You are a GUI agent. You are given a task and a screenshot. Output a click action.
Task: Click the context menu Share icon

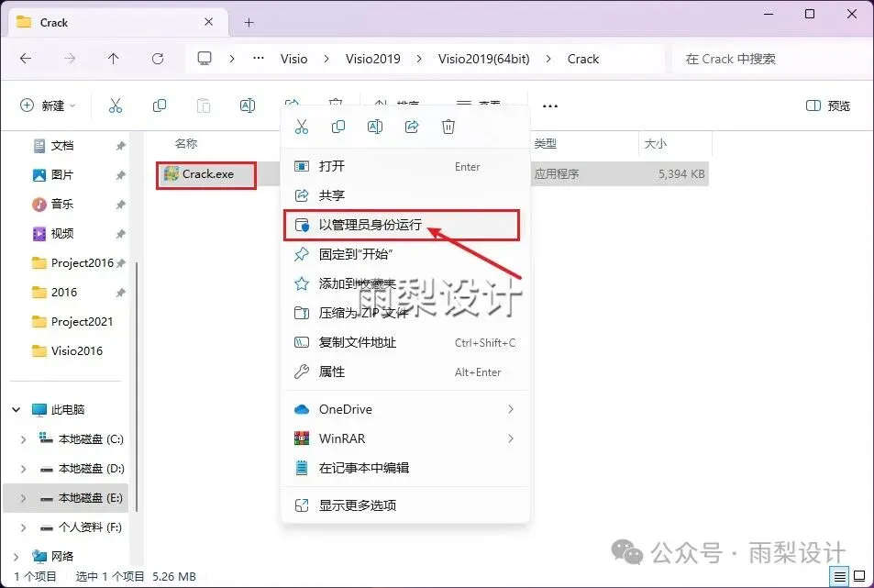pos(412,128)
